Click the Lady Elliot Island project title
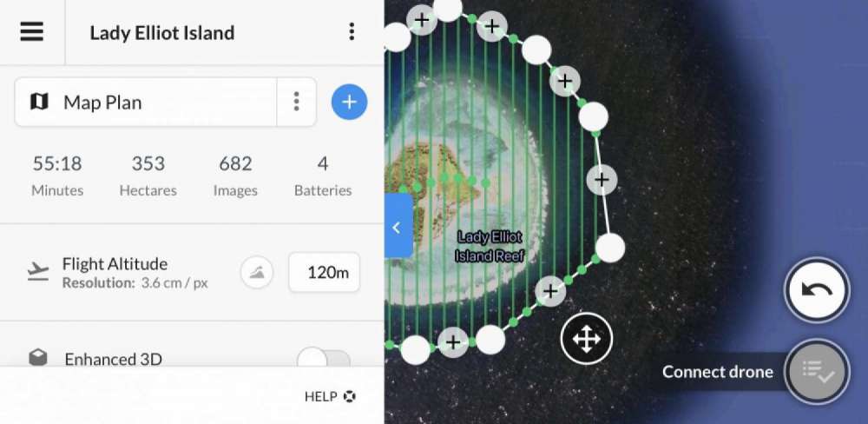868x424 pixels. point(162,33)
